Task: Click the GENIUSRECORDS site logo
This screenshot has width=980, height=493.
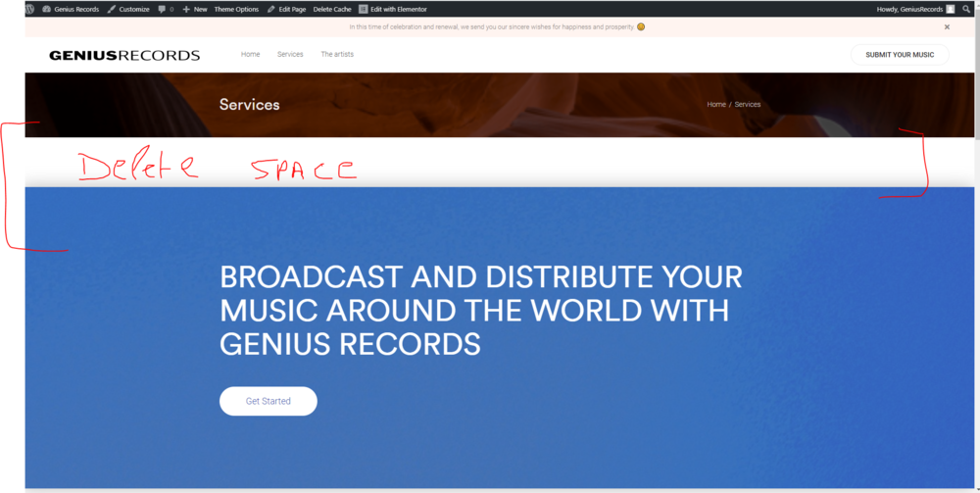Action: point(124,55)
